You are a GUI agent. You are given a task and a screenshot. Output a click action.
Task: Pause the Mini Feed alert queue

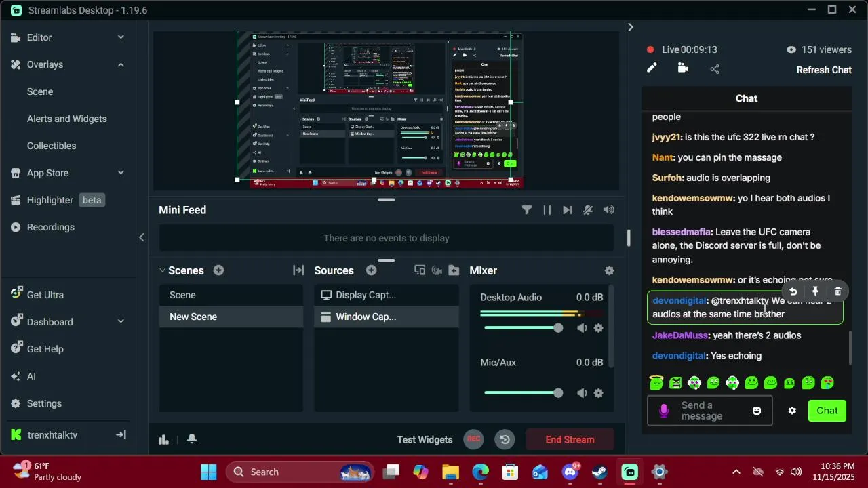(547, 210)
